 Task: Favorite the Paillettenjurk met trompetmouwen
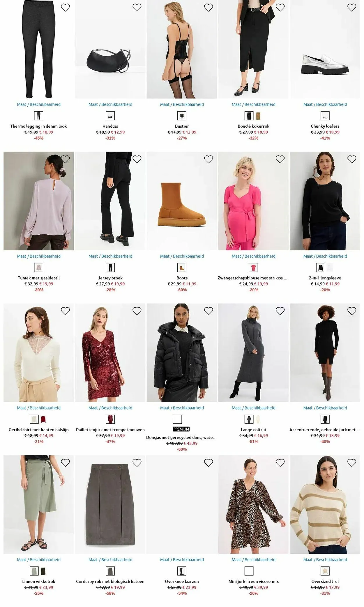[137, 311]
